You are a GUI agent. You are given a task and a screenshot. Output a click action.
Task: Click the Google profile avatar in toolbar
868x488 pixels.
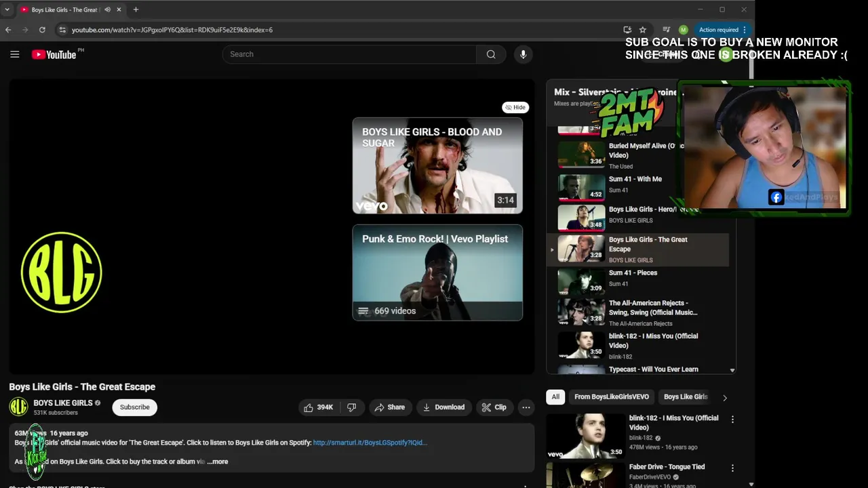683,30
